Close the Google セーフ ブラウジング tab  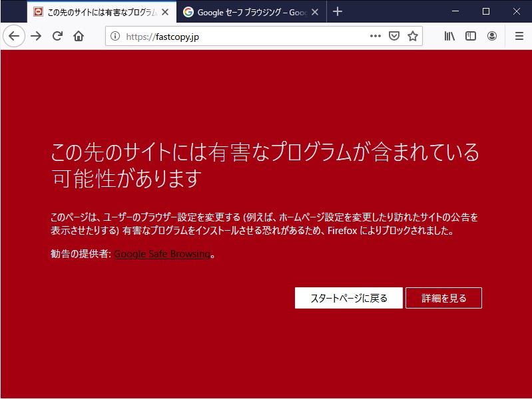click(315, 12)
